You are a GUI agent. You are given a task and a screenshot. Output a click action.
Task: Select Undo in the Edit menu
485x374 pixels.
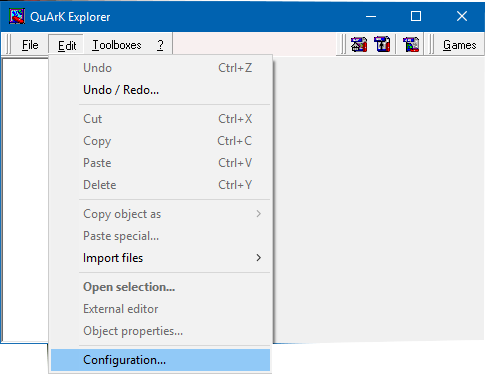(x=161, y=68)
